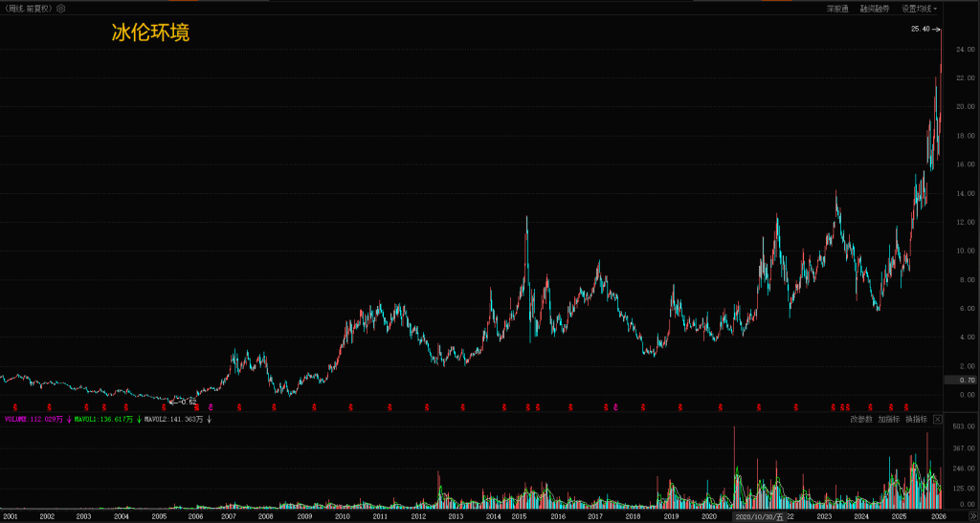Image resolution: width=980 pixels, height=523 pixels.
Task: Click the down arrow after MAVOL1 value
Action: (x=139, y=419)
